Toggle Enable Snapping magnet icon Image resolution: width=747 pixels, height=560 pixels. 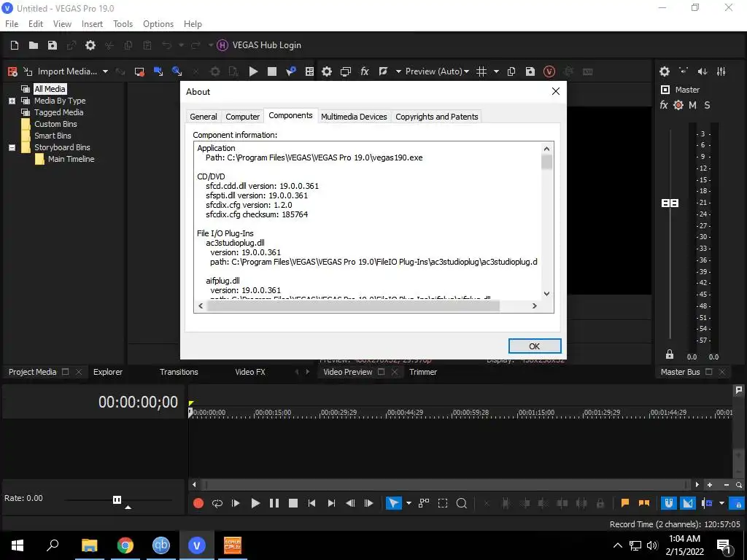click(669, 503)
